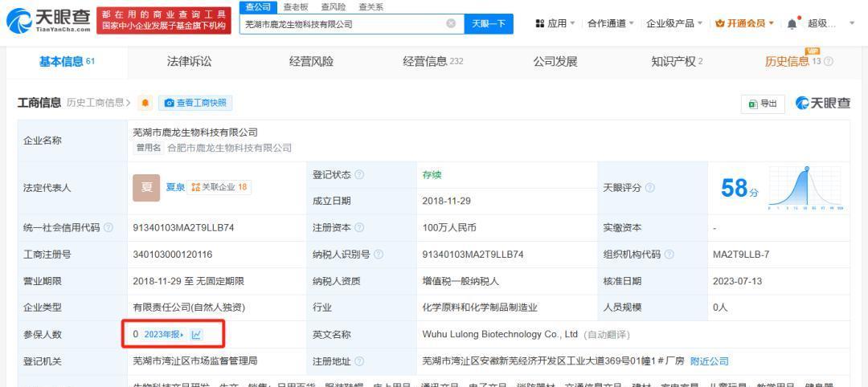Click registration authority 芜湖市湾沚区市场监督管理局
868x387 pixels.
(x=194, y=361)
